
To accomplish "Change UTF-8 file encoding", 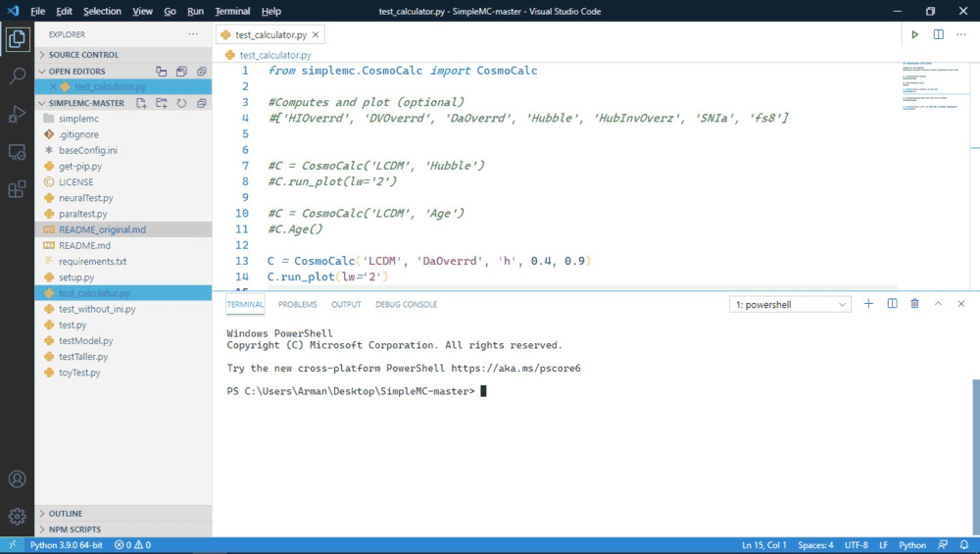I will coord(857,545).
